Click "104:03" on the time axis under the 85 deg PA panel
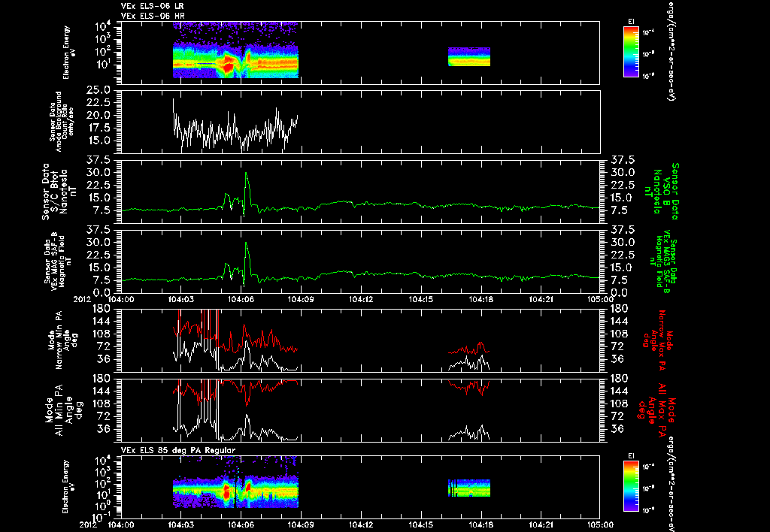This screenshot has height=532, width=770. (x=180, y=524)
